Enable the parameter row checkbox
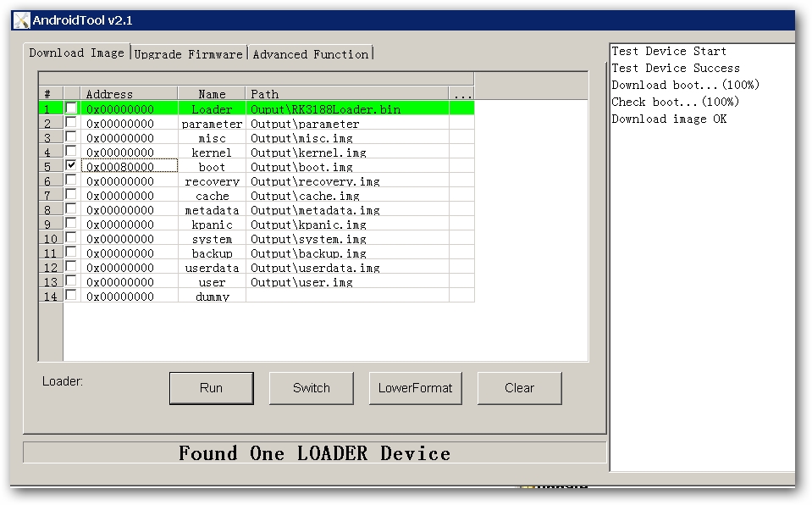The width and height of the screenshot is (812, 505). (71, 122)
